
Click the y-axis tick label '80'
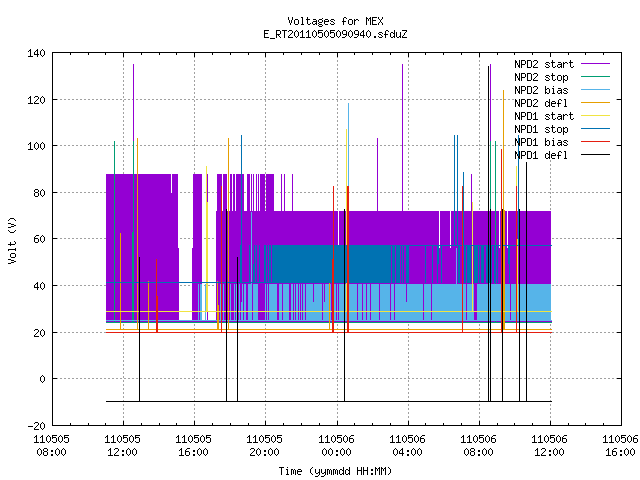coord(39,193)
